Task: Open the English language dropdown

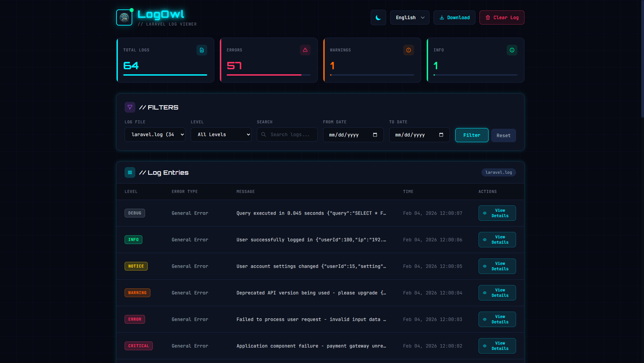Action: tap(409, 17)
